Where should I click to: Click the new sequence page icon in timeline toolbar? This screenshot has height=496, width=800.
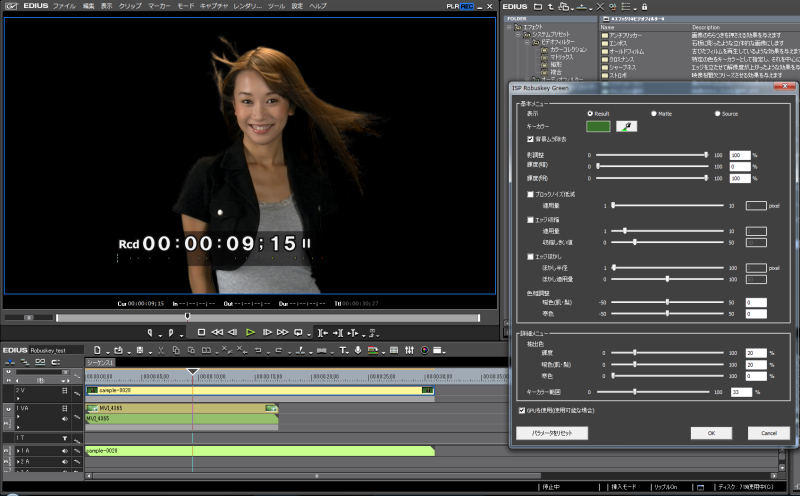[x=97, y=350]
